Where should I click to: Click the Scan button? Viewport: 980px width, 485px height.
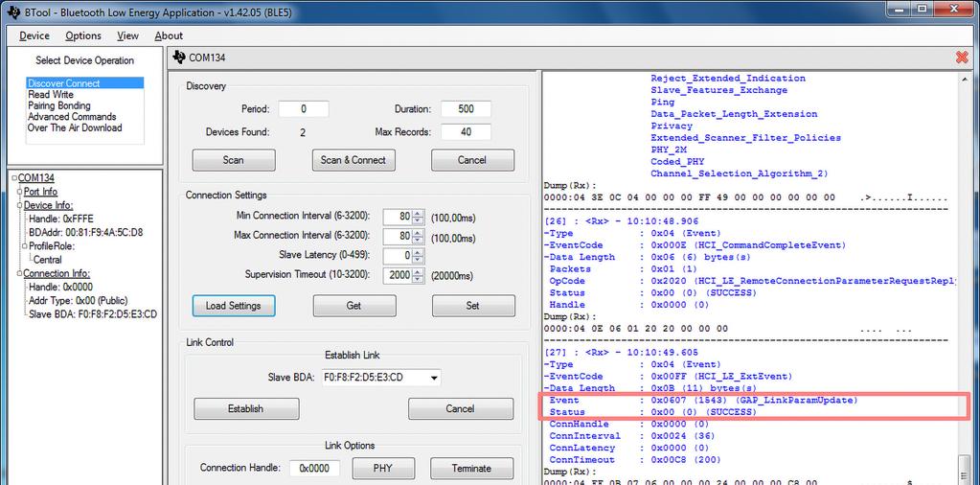[x=233, y=160]
